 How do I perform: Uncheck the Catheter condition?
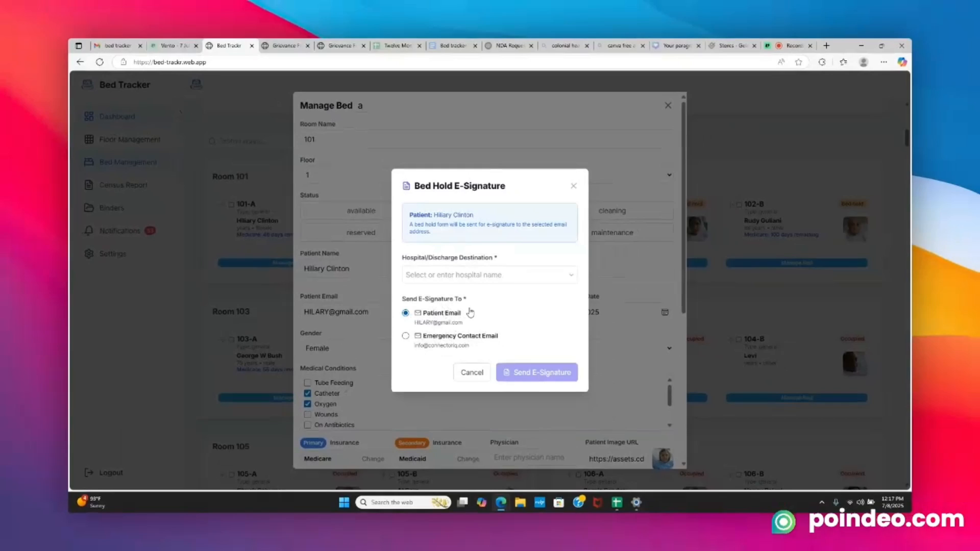(x=308, y=393)
